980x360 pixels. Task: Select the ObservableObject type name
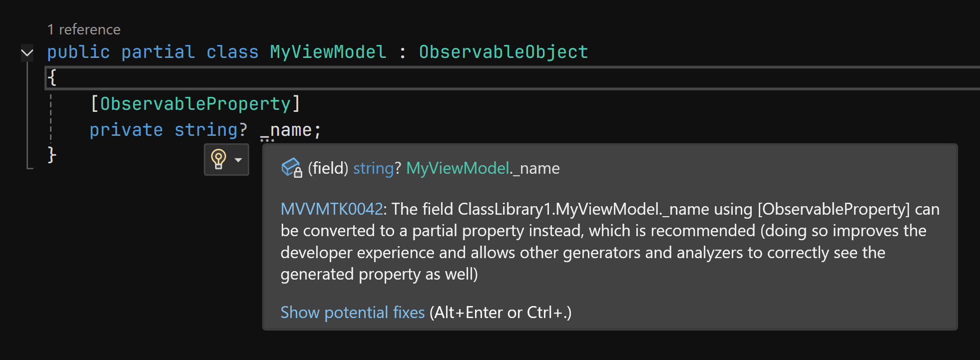[x=501, y=51]
